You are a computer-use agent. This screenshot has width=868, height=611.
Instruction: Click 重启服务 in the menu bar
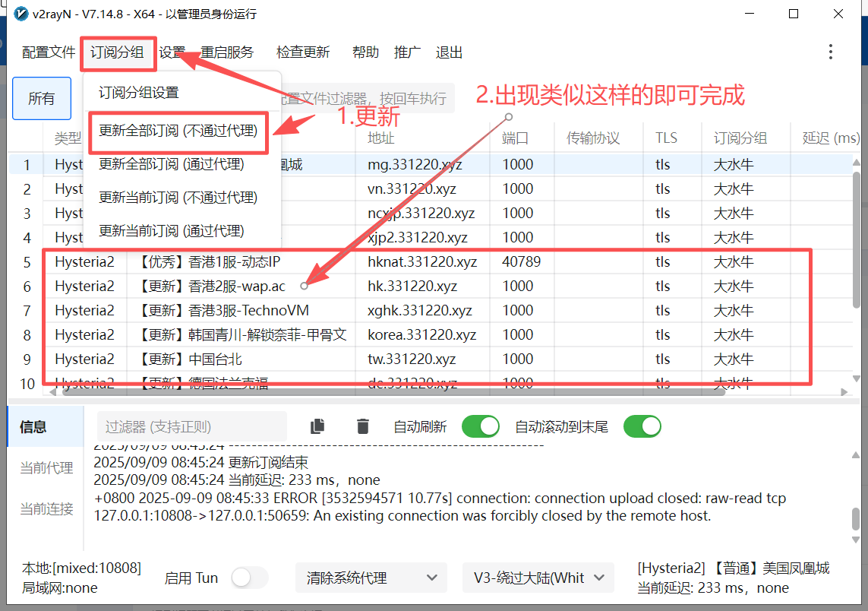[227, 52]
